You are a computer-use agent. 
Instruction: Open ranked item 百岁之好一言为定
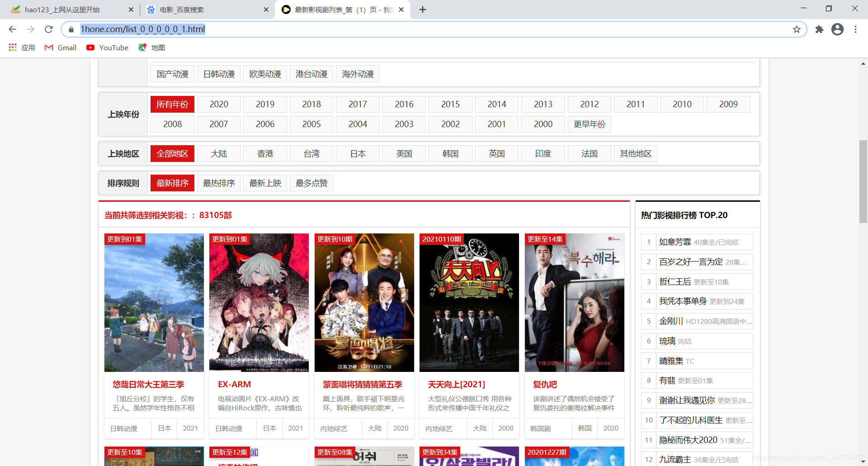tap(691, 262)
